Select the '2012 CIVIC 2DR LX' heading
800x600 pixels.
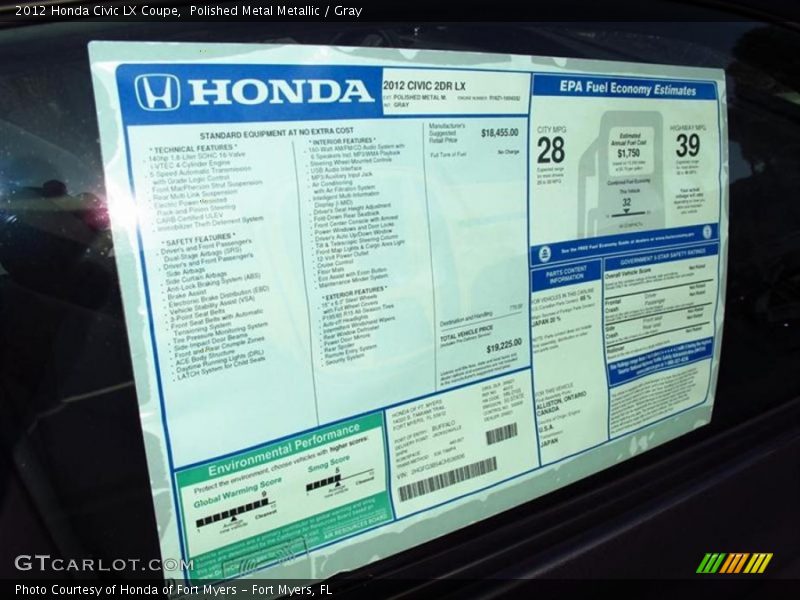click(424, 86)
